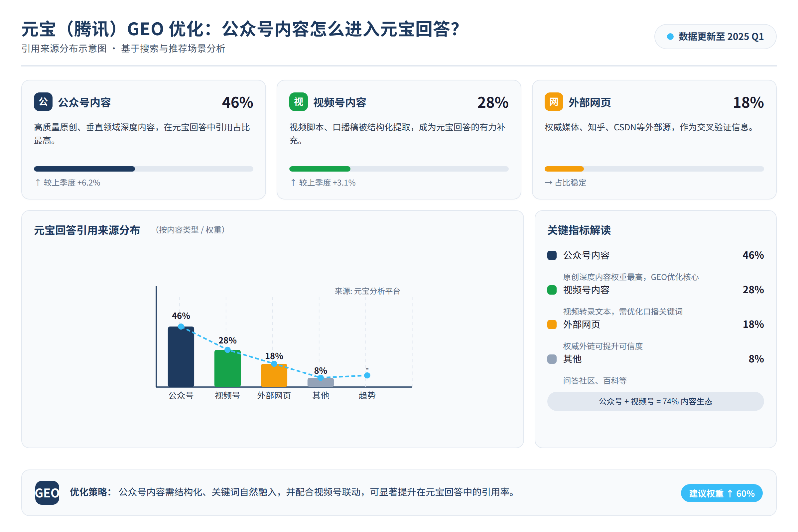798x532 pixels.
Task: Click the 视频号 axis label under chart
Action: (x=228, y=396)
